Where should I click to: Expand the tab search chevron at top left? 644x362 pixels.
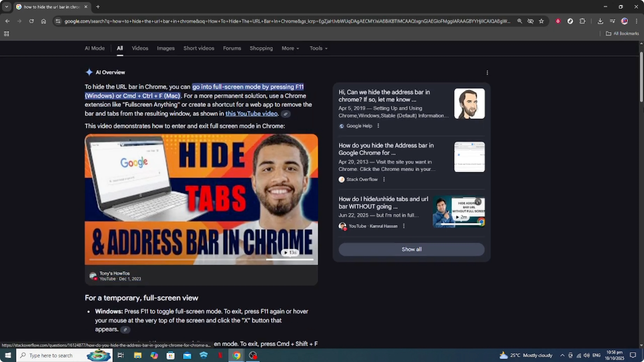click(x=6, y=7)
